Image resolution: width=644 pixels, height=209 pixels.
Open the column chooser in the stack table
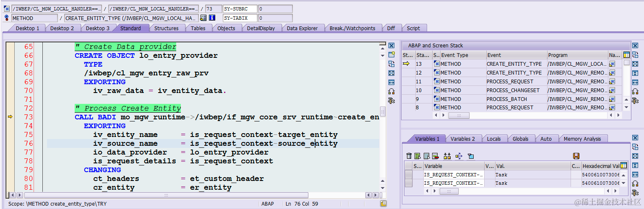tap(626, 55)
